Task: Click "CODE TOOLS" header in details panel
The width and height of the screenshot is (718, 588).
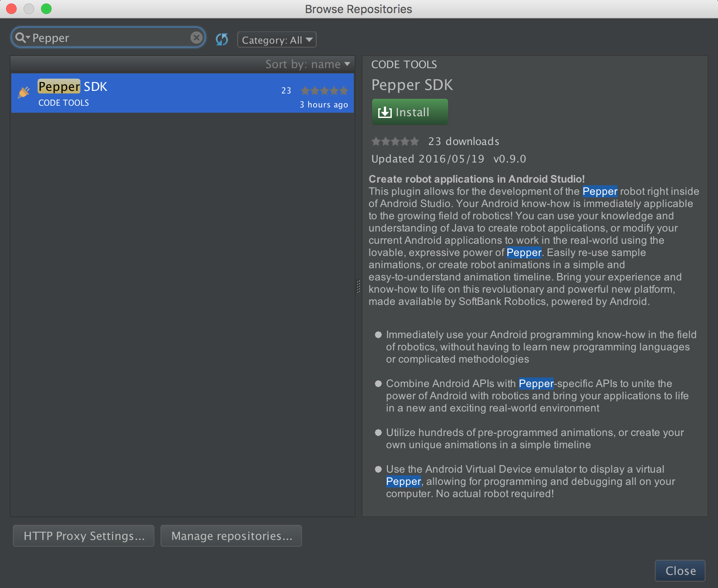Action: point(404,65)
